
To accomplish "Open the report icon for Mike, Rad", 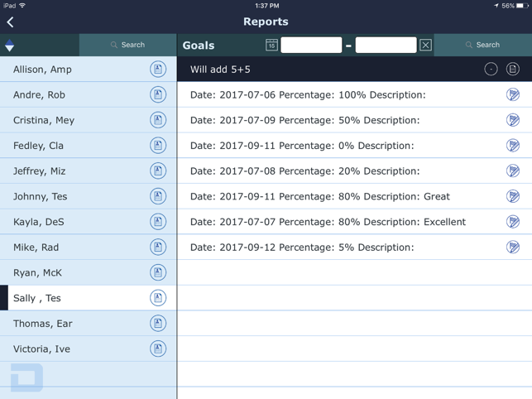I will [x=158, y=247].
